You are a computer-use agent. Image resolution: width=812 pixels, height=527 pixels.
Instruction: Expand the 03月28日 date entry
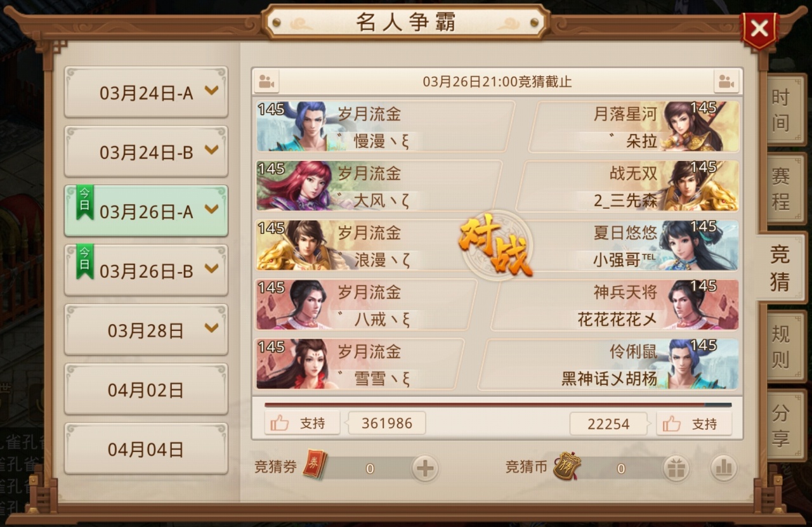[146, 330]
